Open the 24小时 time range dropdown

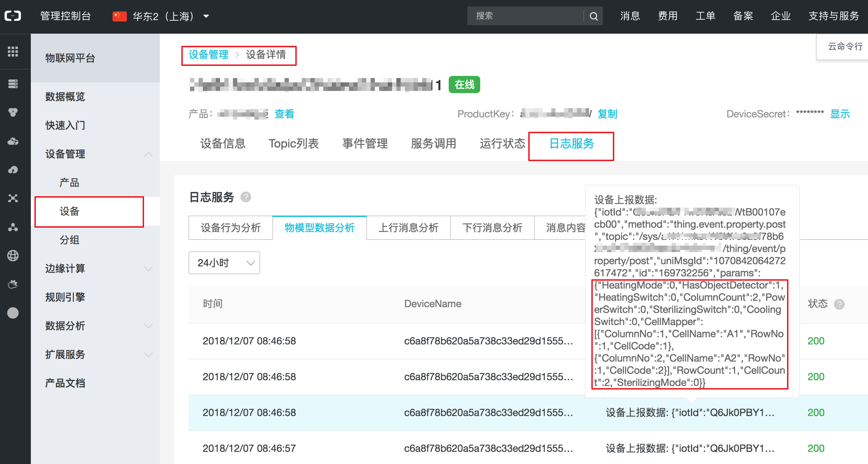point(224,263)
